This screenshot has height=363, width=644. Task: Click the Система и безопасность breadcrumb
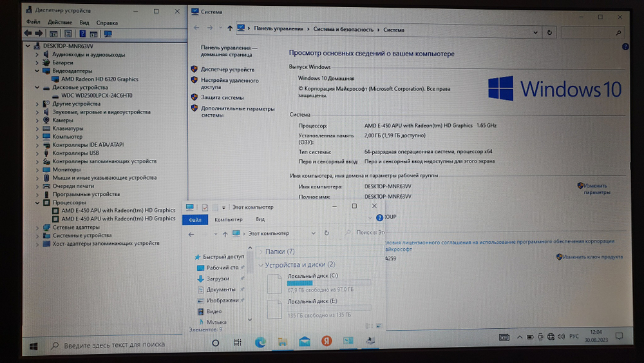point(343,29)
